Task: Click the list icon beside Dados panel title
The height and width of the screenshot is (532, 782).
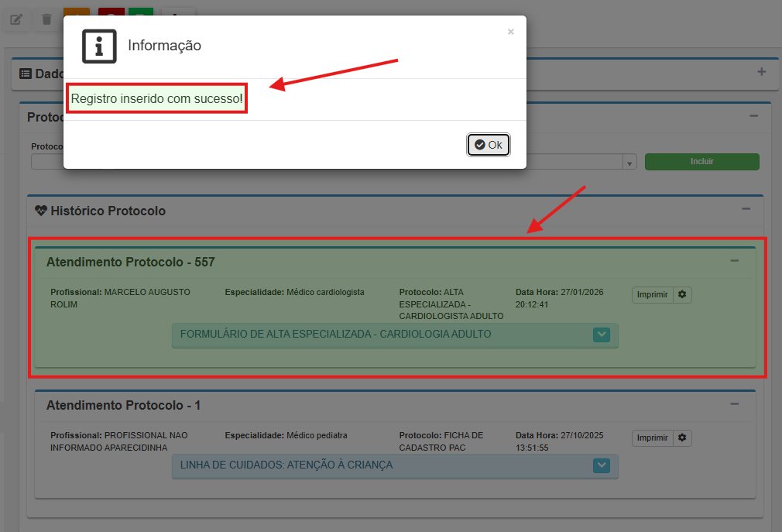Action: tap(26, 74)
